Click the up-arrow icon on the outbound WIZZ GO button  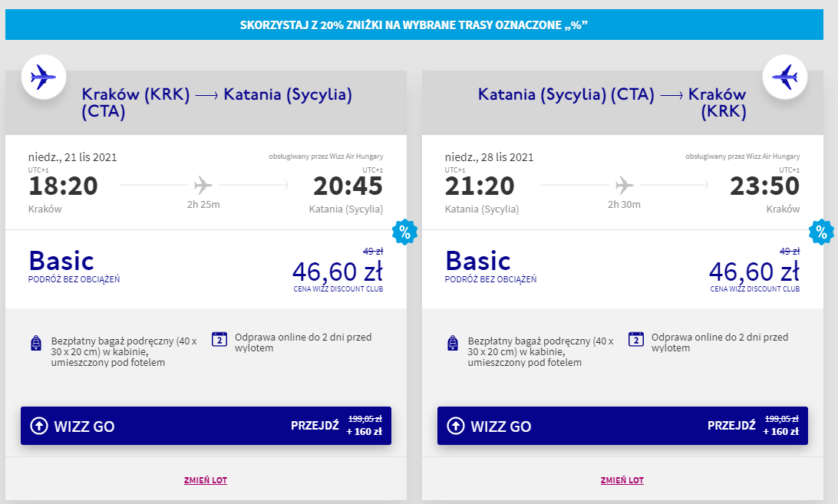coord(38,426)
